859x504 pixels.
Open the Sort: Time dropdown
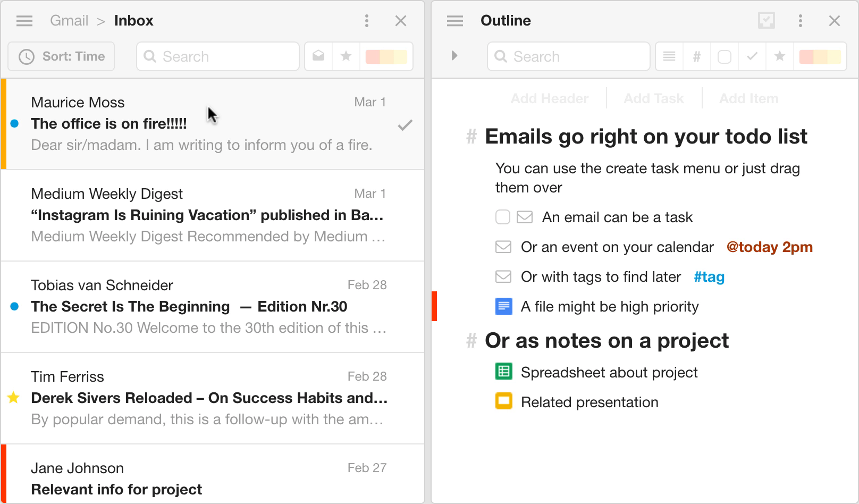pos(61,56)
